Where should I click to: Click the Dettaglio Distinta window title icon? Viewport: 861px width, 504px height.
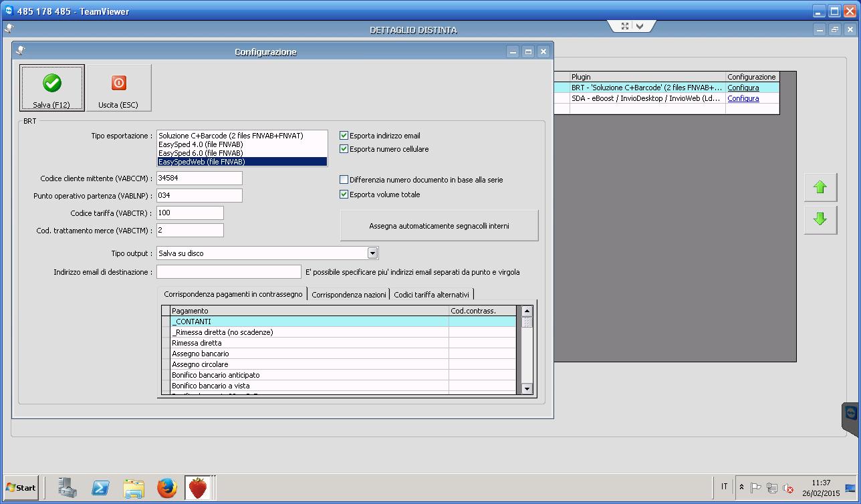click(x=9, y=29)
